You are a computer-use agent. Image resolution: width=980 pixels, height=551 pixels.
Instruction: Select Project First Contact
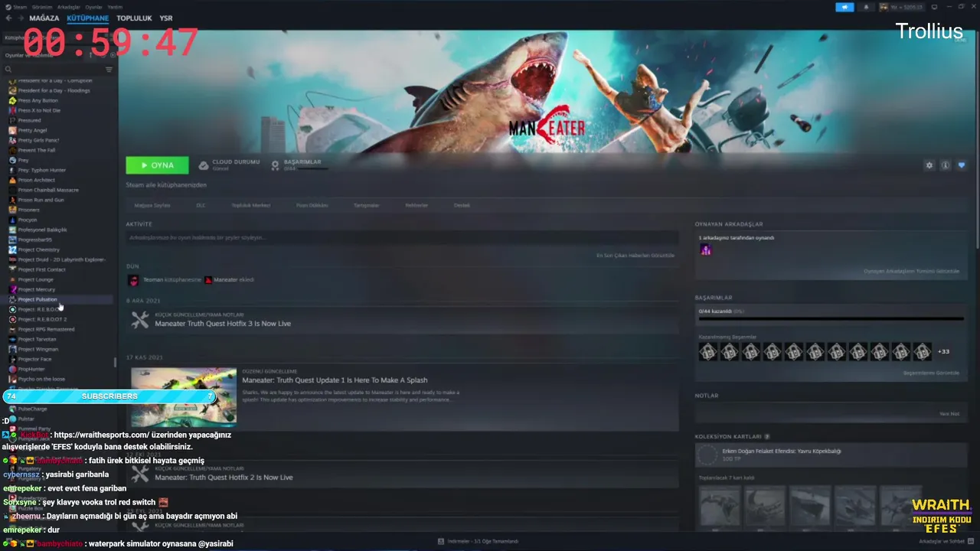(x=41, y=269)
